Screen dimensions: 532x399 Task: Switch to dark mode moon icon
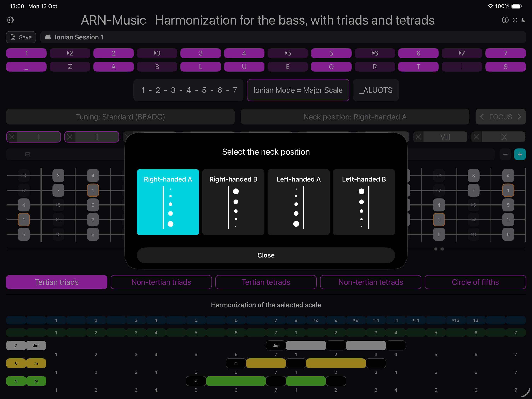(x=523, y=20)
